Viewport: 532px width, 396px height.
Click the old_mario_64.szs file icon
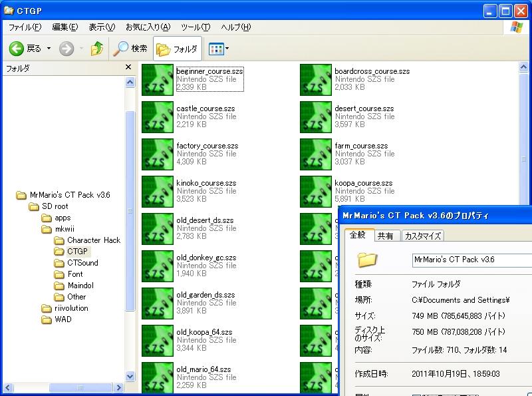158,377
